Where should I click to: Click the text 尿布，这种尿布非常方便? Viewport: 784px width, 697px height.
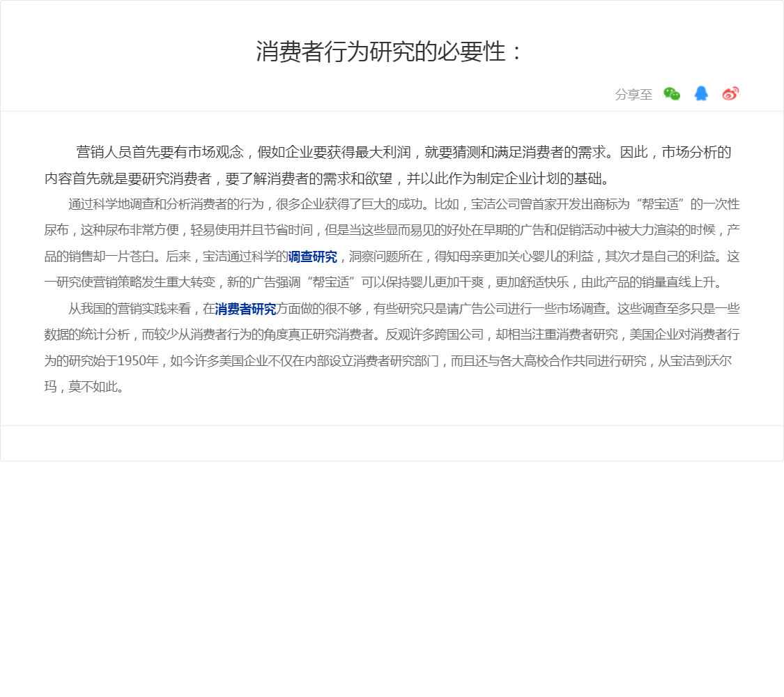(112, 230)
